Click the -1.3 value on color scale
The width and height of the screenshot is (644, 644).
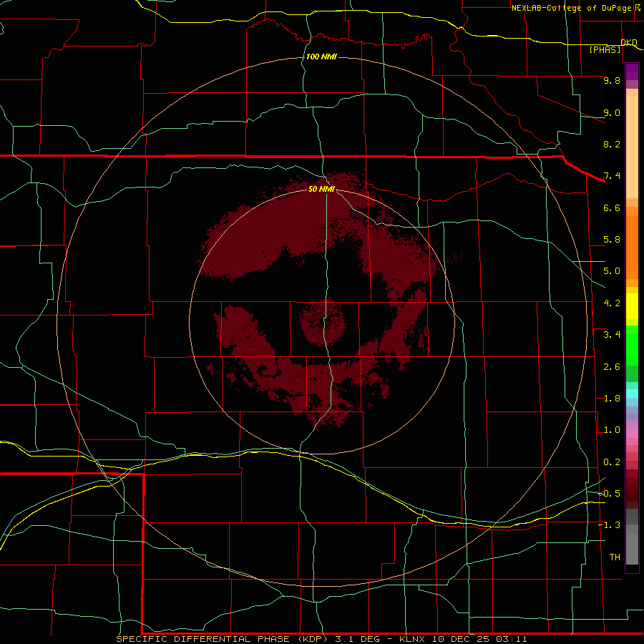click(609, 525)
